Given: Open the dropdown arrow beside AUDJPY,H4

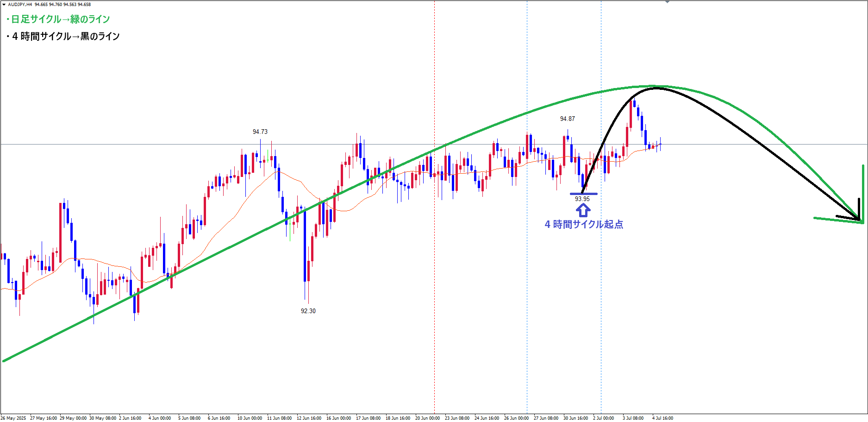Looking at the screenshot, I should coord(4,4).
